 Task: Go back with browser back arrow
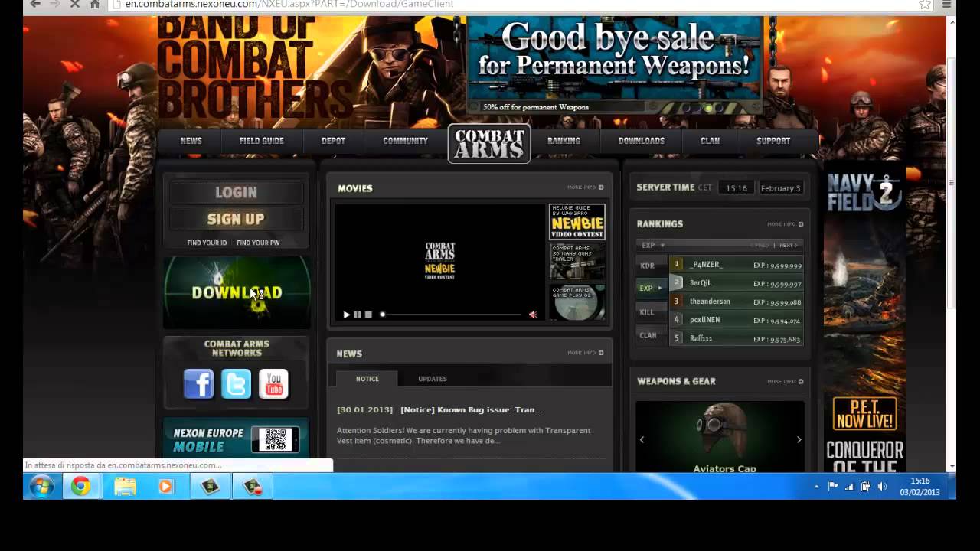coord(35,4)
